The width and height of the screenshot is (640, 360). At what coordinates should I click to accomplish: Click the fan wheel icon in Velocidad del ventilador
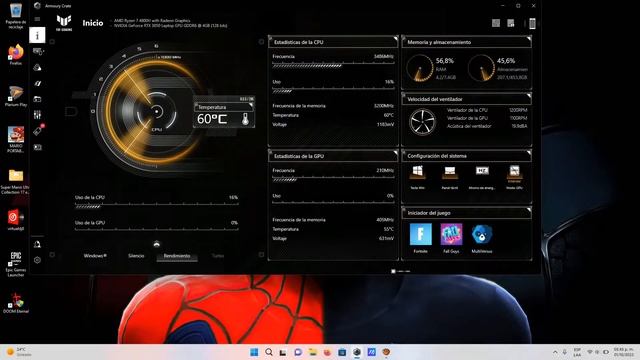coord(422,122)
